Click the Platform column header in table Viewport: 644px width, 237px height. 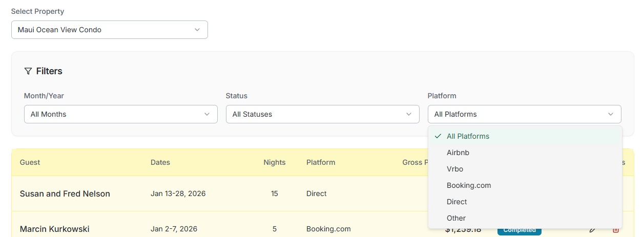coord(321,162)
